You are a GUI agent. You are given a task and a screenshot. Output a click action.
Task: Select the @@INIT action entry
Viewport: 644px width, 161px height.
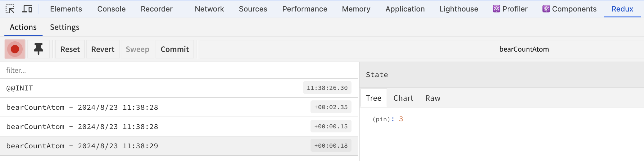179,88
